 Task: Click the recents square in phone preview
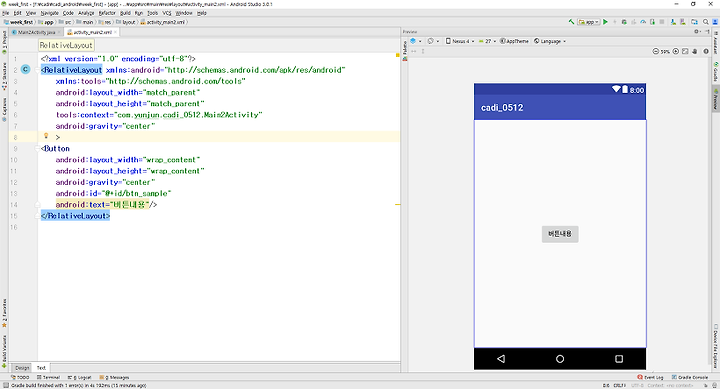coord(619,359)
